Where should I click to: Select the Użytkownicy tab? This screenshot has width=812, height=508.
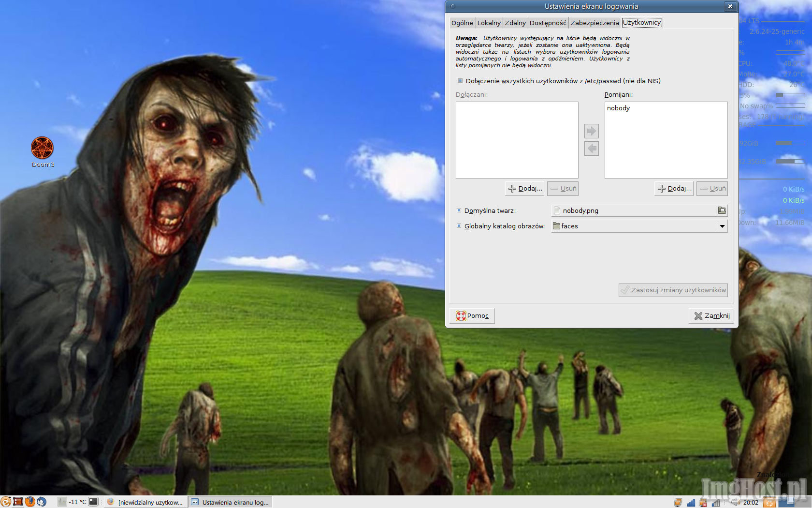(x=642, y=22)
